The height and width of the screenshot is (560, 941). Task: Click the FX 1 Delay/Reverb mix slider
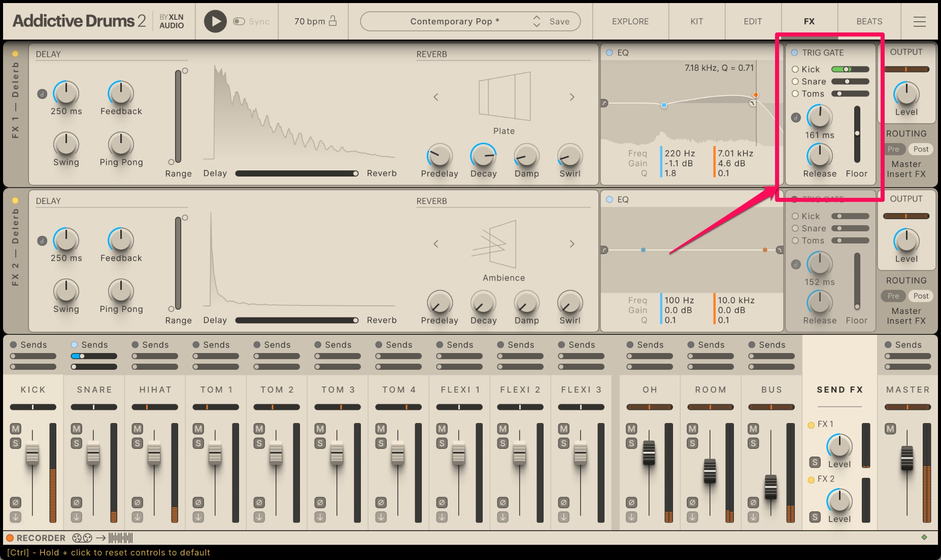point(297,173)
